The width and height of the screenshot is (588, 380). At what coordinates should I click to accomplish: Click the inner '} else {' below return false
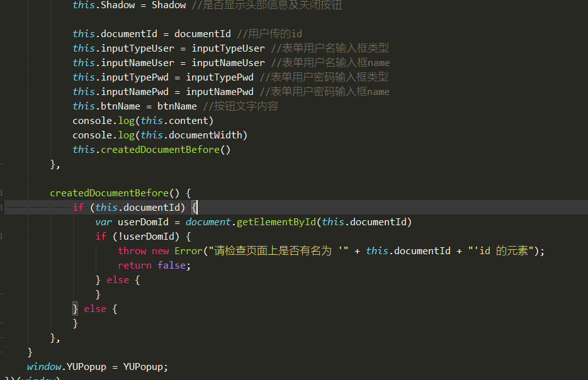click(x=118, y=280)
